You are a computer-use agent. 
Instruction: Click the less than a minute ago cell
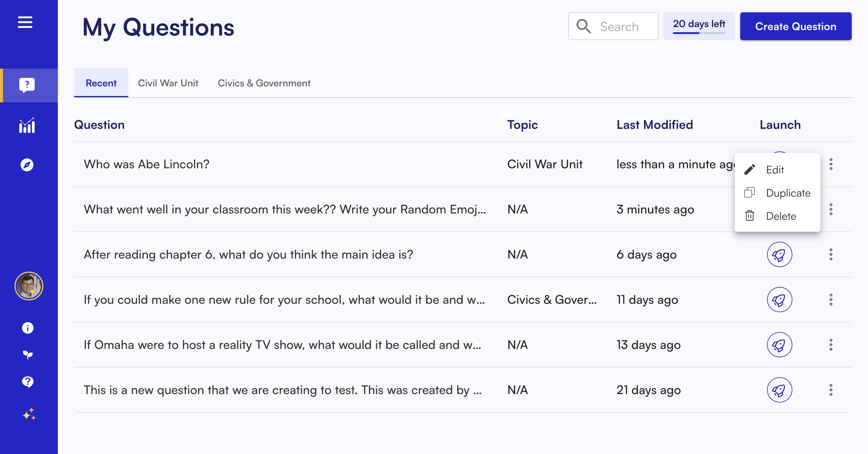676,164
